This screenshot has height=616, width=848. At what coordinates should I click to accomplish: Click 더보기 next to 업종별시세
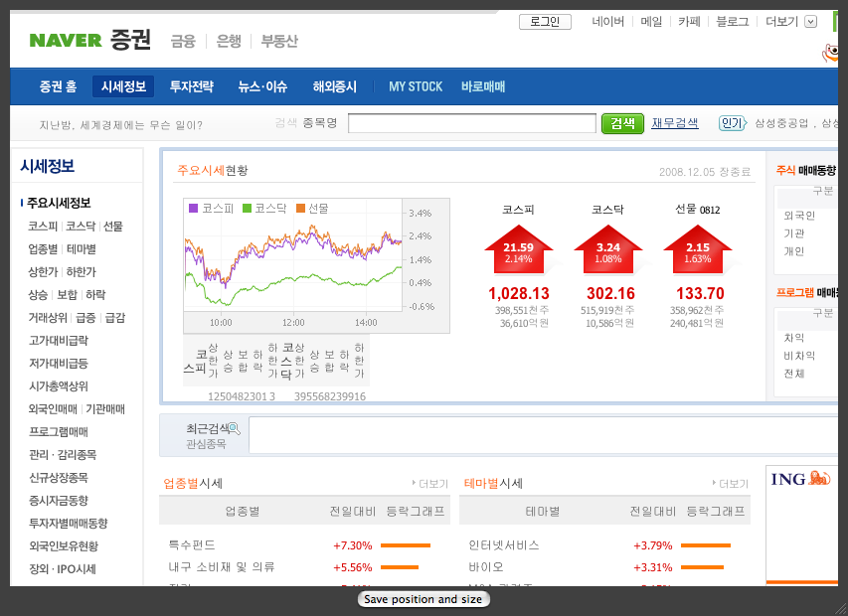(430, 484)
